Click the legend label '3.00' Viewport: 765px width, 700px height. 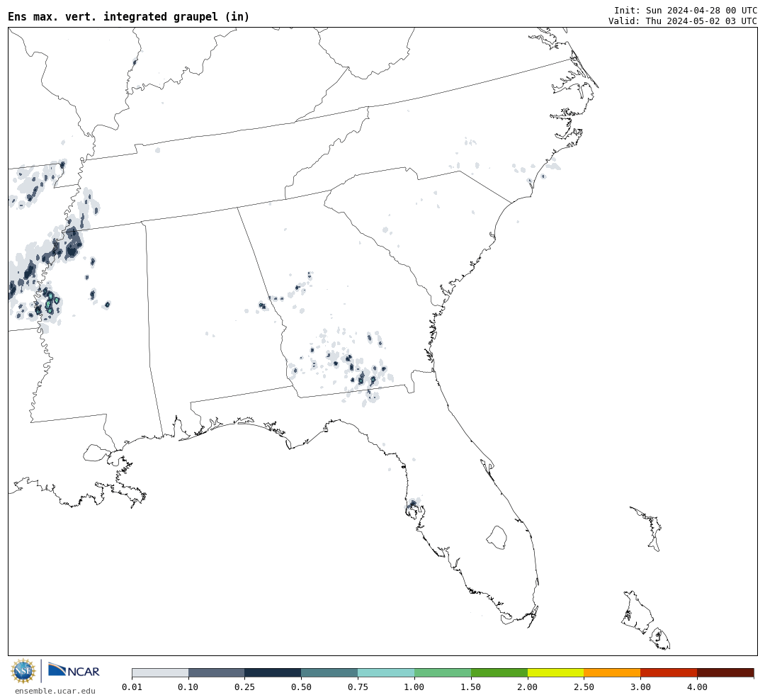point(640,687)
